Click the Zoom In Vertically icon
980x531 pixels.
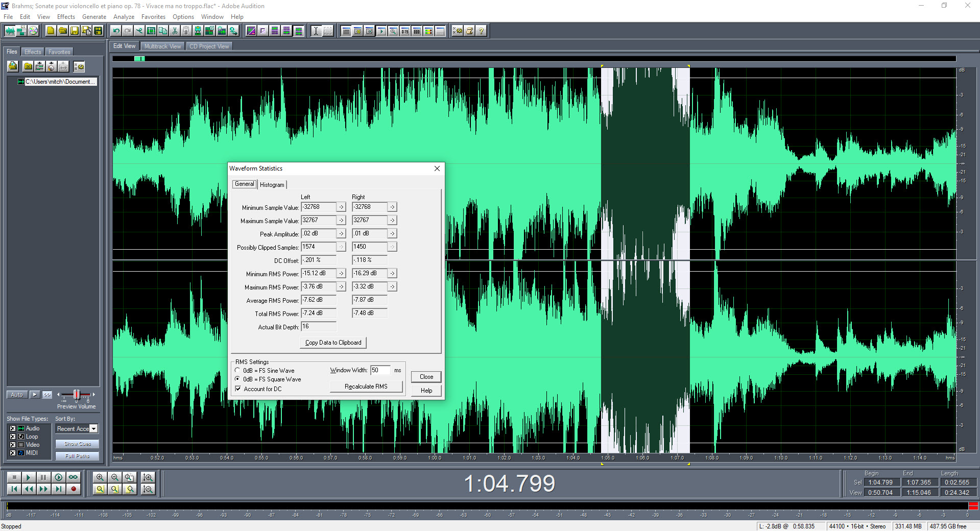pyautogui.click(x=148, y=477)
